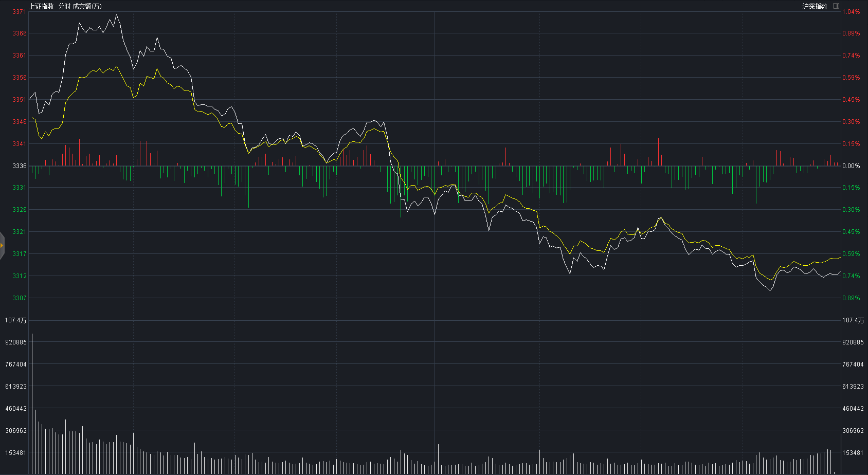The height and width of the screenshot is (475, 868).
Task: Toggle the side panel icon beside 沪深指数
Action: 836,6
